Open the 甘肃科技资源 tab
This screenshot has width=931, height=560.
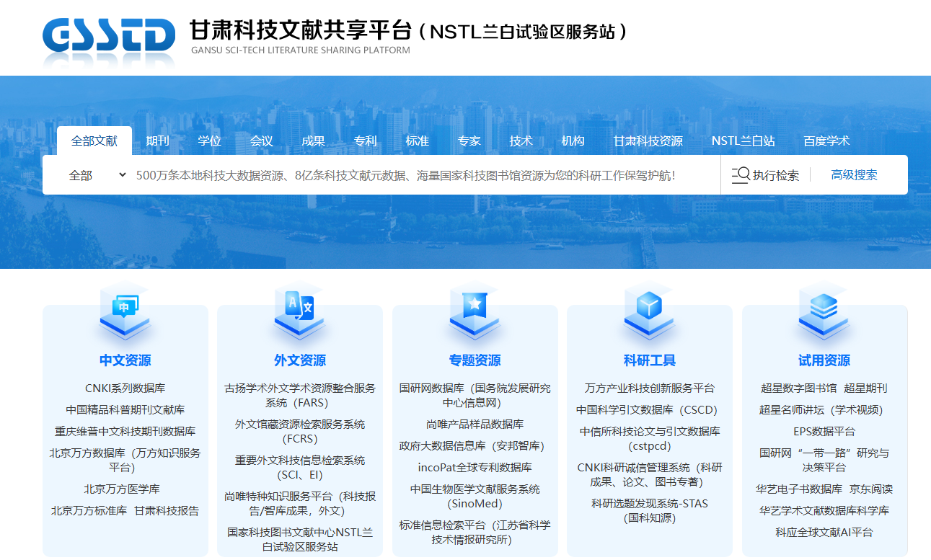648,141
